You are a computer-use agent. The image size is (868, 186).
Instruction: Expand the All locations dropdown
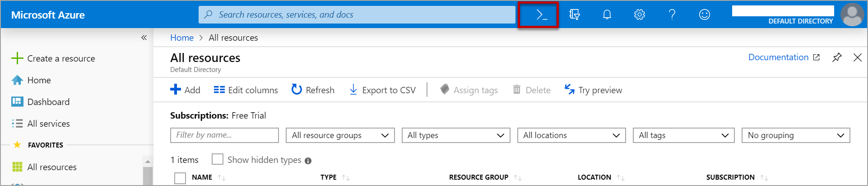click(571, 135)
